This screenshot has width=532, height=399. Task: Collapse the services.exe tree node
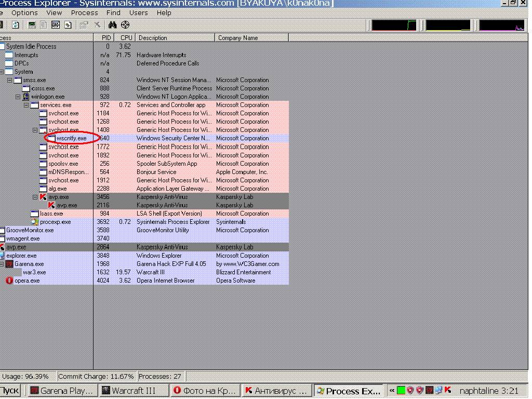(x=26, y=105)
